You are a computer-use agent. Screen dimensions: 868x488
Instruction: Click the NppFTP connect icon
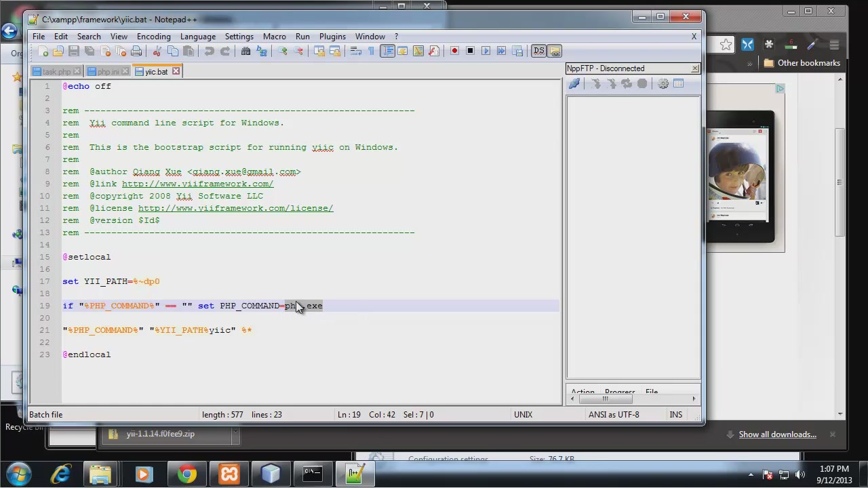tap(574, 84)
